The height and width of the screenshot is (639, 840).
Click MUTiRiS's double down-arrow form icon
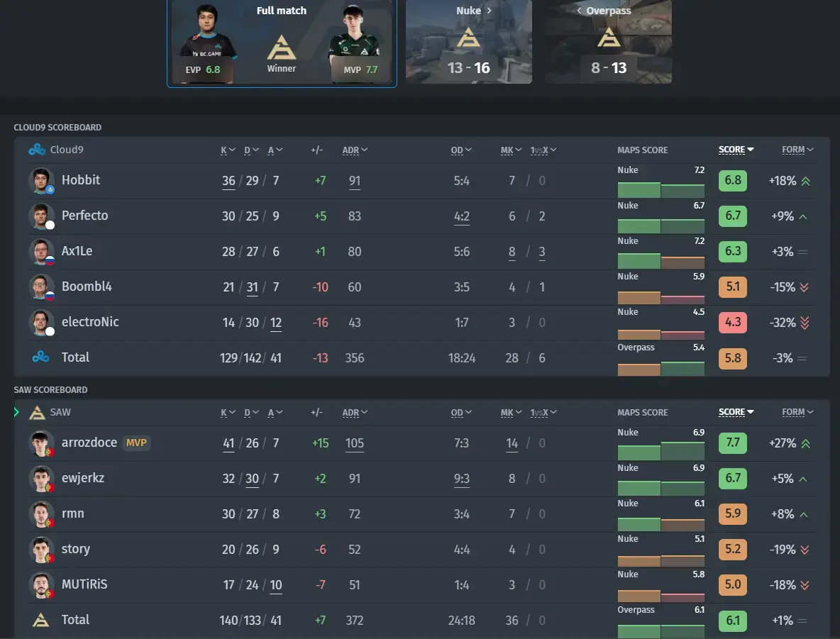coord(805,585)
